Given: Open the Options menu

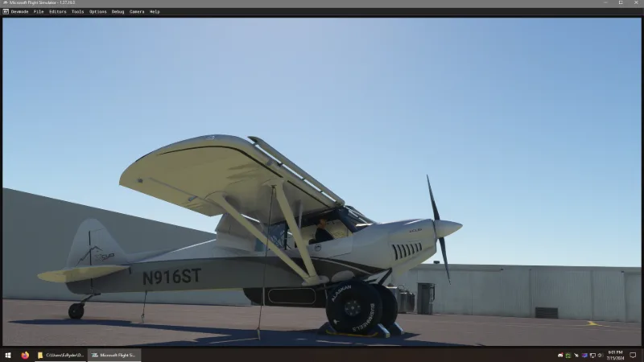Looking at the screenshot, I should click(97, 12).
